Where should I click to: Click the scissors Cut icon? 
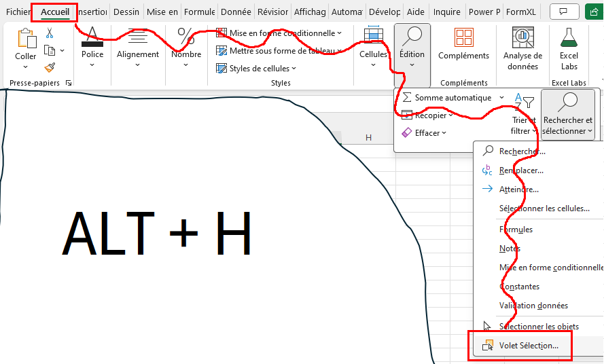50,33
